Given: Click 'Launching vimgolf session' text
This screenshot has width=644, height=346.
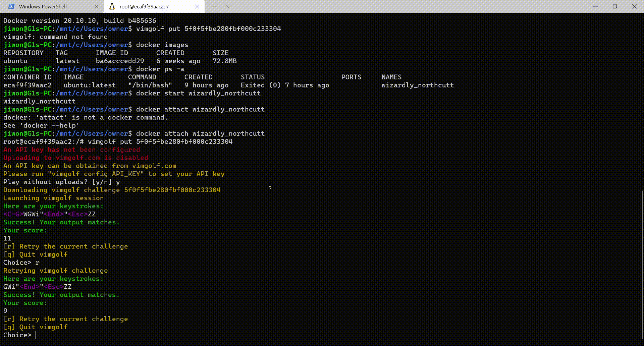Looking at the screenshot, I should click(x=54, y=198).
